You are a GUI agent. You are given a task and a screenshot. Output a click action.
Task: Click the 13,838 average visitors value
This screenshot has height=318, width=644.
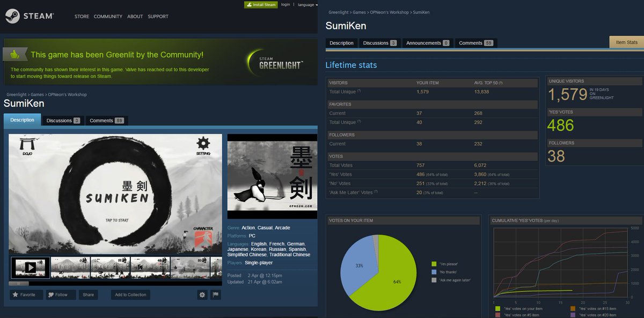coord(481,92)
